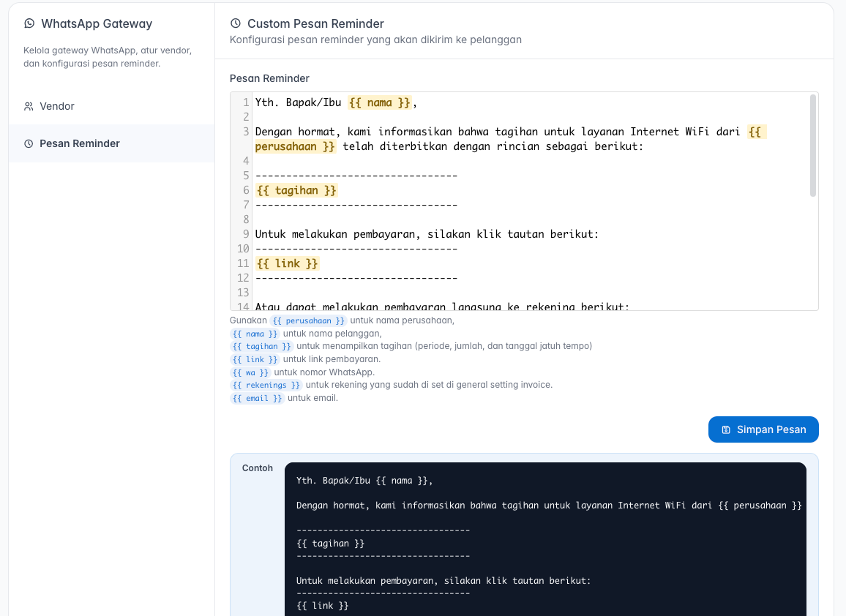
Task: Place cursor in editor's "Untuk melakukan pembayaran" line
Action: [427, 234]
